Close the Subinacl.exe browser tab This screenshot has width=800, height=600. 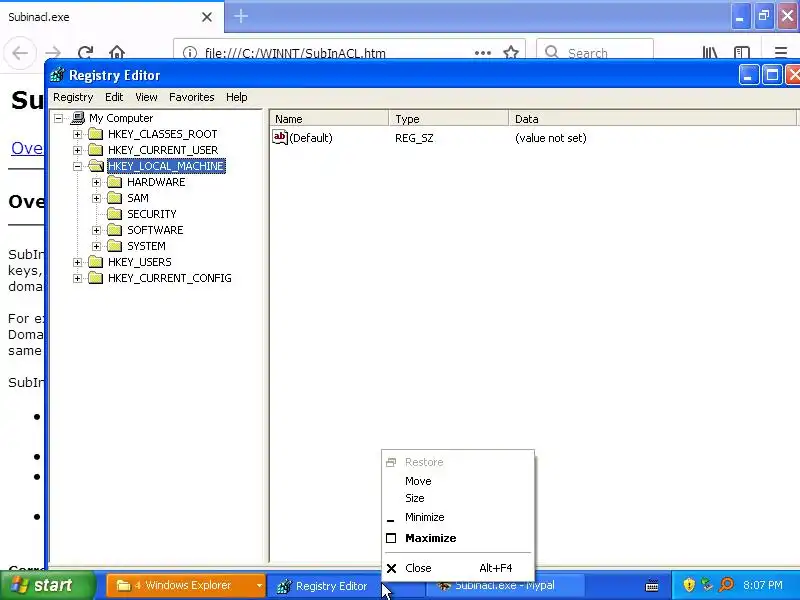tap(207, 17)
